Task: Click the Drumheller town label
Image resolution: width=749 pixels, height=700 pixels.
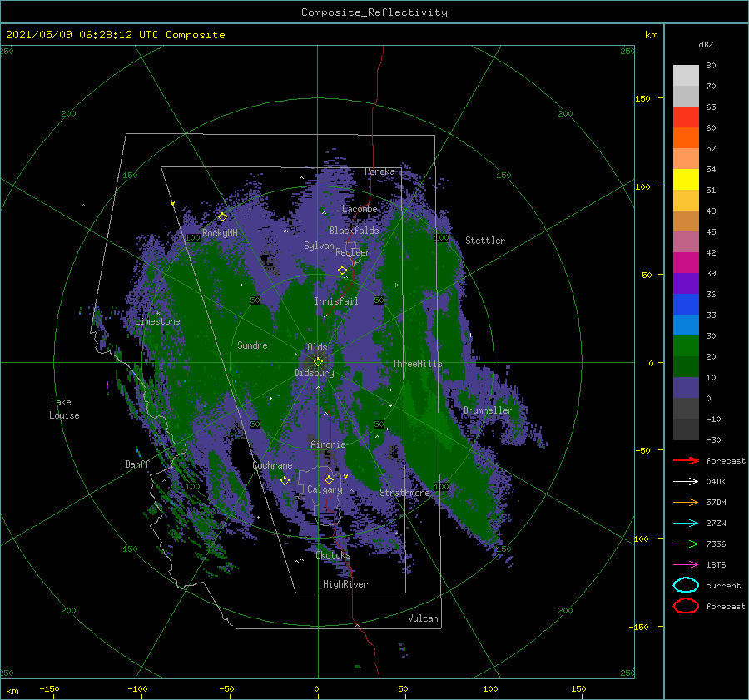Action: tap(487, 410)
